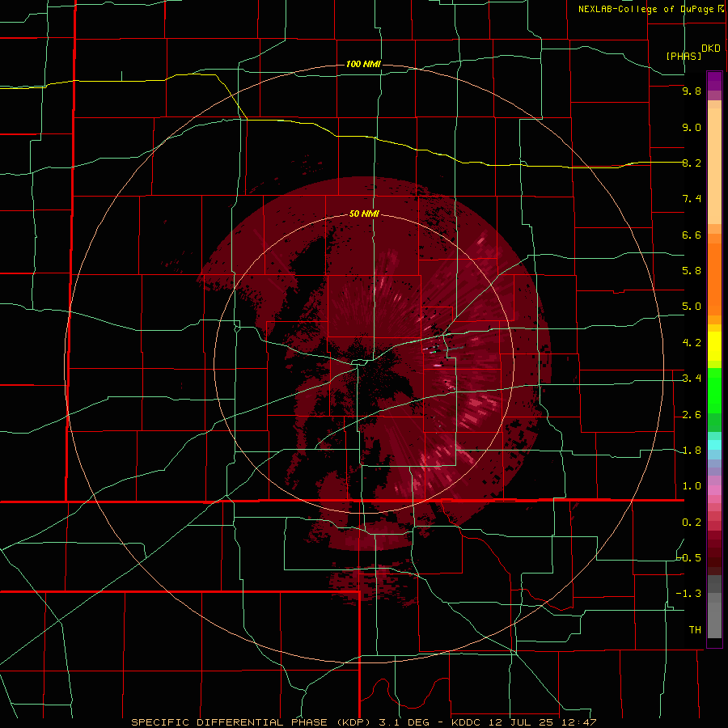Pick the solid orange color bar segment
The image size is (728, 728).
[714, 279]
